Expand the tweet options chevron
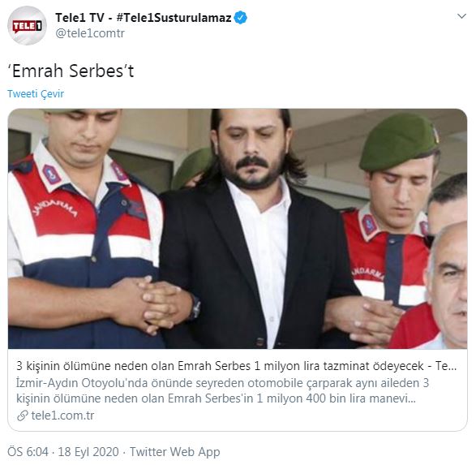Image resolution: width=476 pixels, height=465 pixels. (461, 16)
